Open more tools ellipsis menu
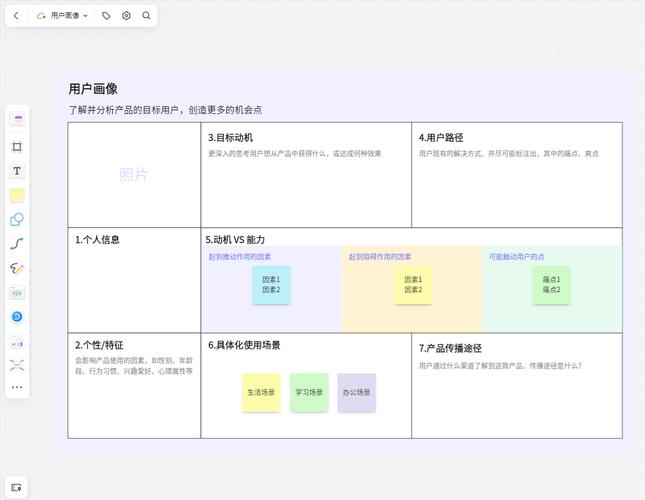645x500 pixels. [17, 387]
